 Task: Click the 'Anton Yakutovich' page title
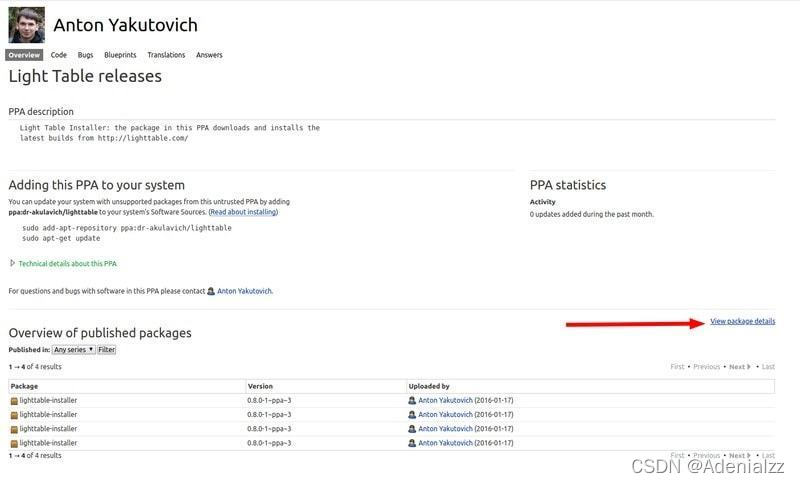point(126,25)
